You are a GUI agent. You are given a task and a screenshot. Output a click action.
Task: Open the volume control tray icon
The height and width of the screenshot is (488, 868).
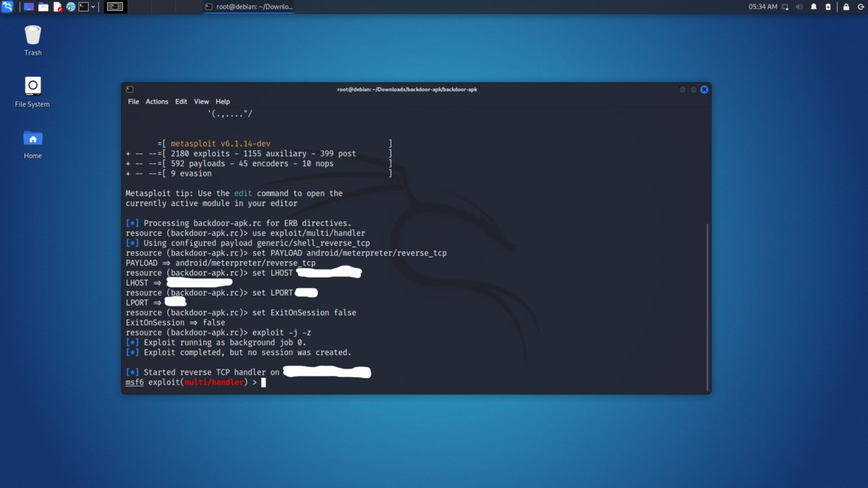tap(799, 7)
